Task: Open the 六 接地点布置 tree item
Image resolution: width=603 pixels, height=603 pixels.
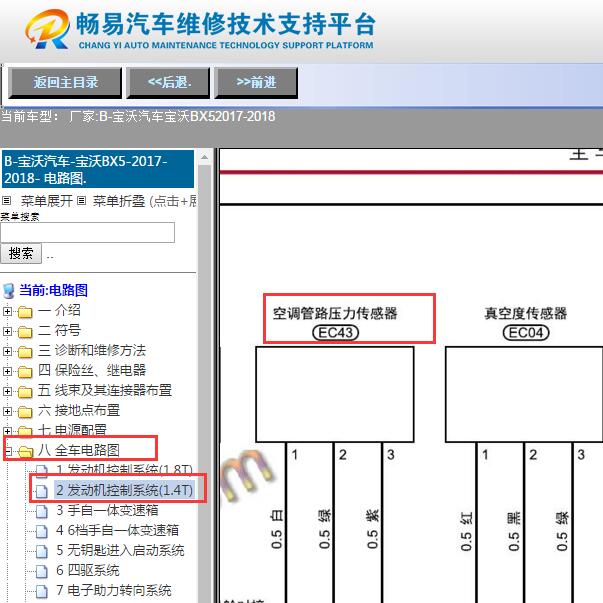Action: 79,410
